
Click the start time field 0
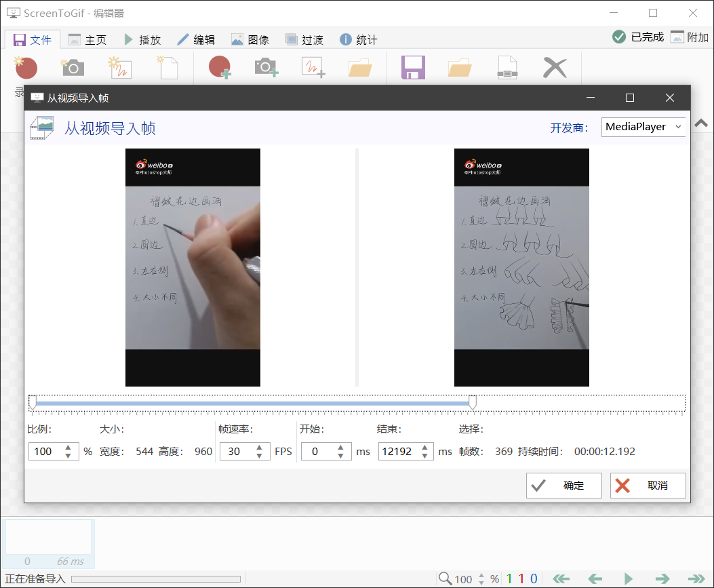point(318,452)
